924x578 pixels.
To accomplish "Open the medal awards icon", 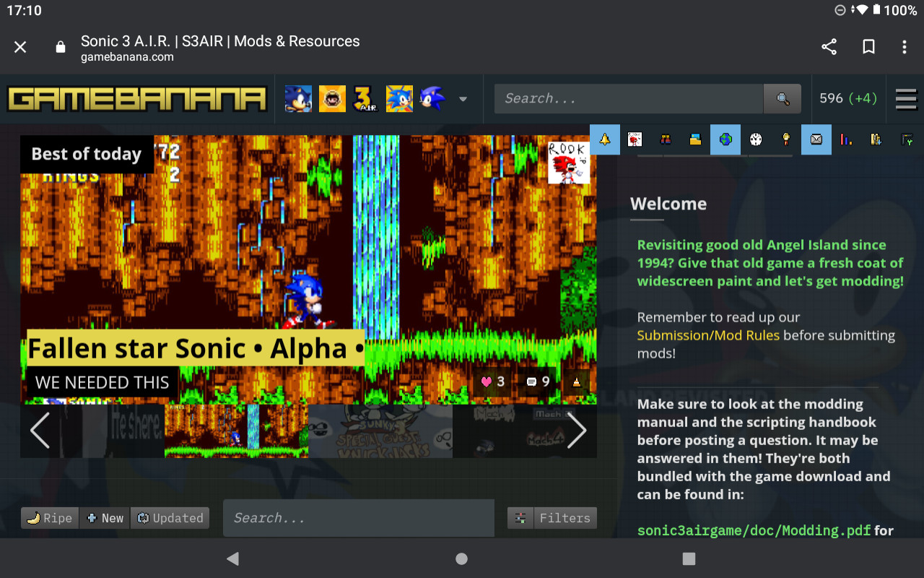I will coord(786,139).
